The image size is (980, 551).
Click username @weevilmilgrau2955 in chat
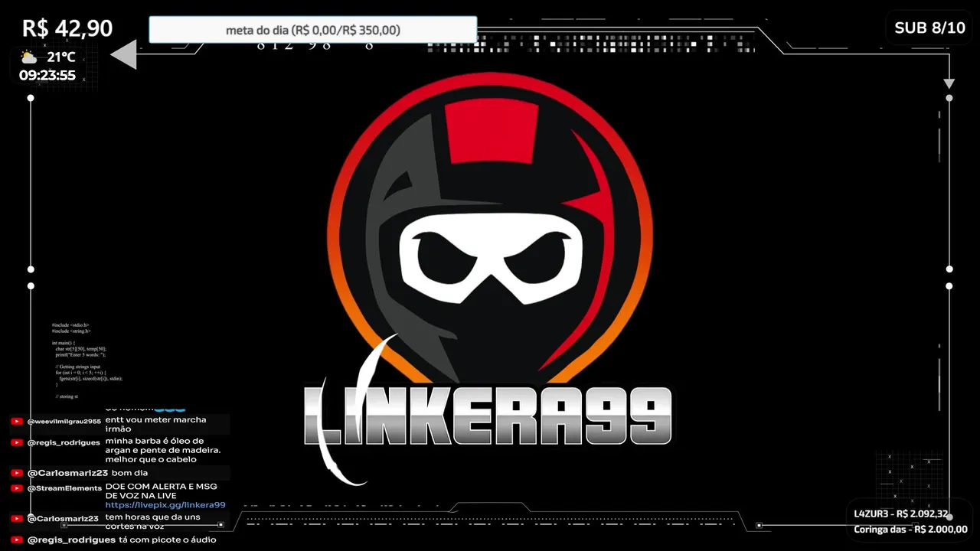pyautogui.click(x=64, y=422)
